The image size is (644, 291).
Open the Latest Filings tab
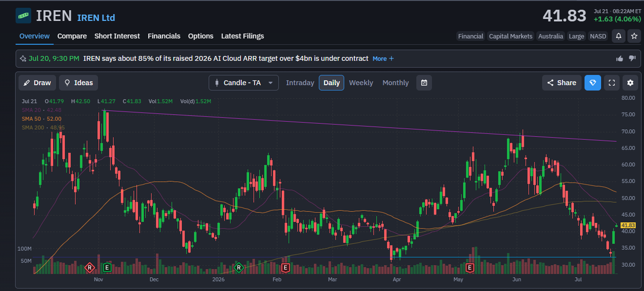tap(243, 36)
